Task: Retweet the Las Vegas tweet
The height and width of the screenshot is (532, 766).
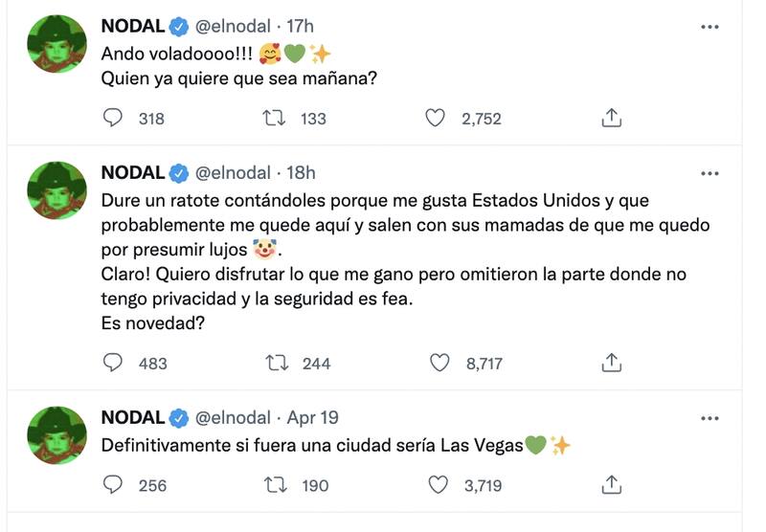Action: click(276, 485)
